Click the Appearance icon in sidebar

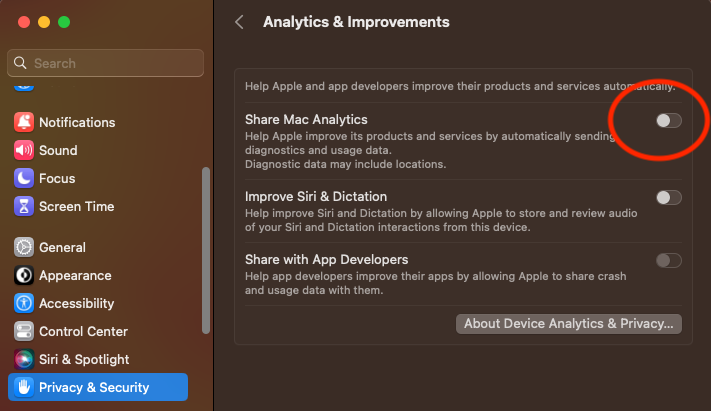coord(24,275)
